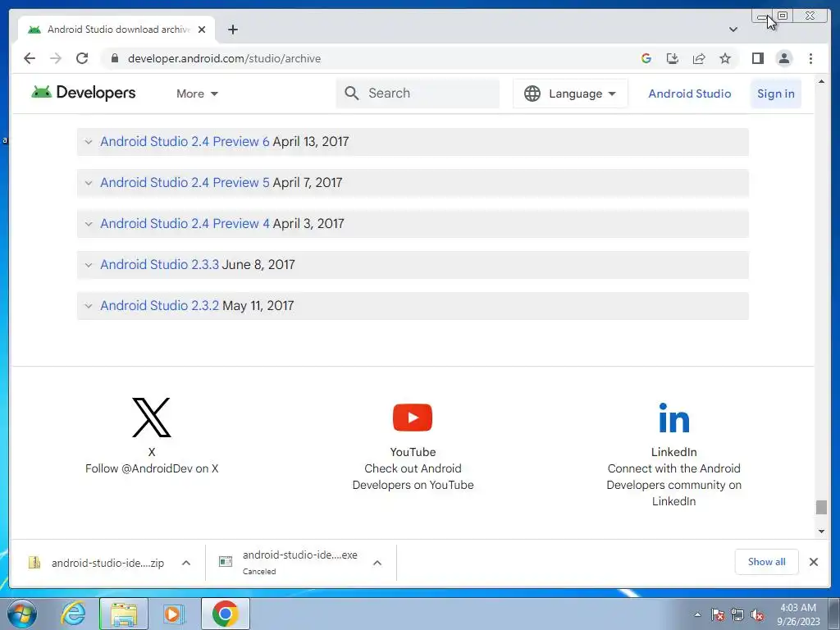Click the Google icon in the address bar
The image size is (840, 630).
[646, 58]
